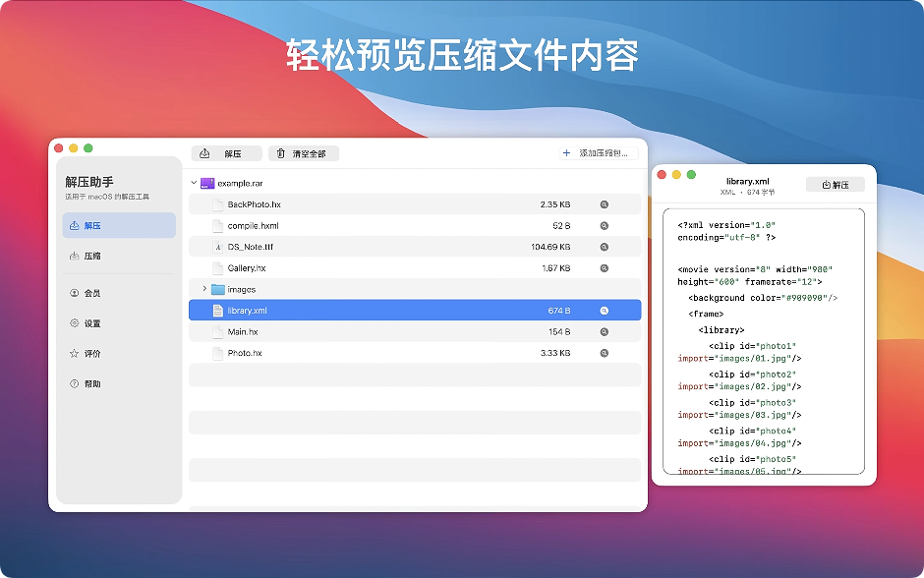Click the 添加压缩包 add archive button

598,153
